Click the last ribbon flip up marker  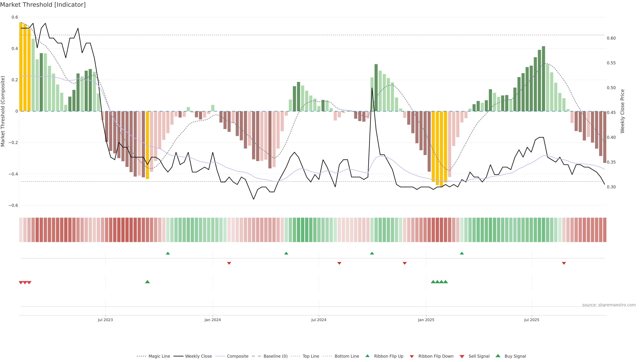pyautogui.click(x=462, y=253)
